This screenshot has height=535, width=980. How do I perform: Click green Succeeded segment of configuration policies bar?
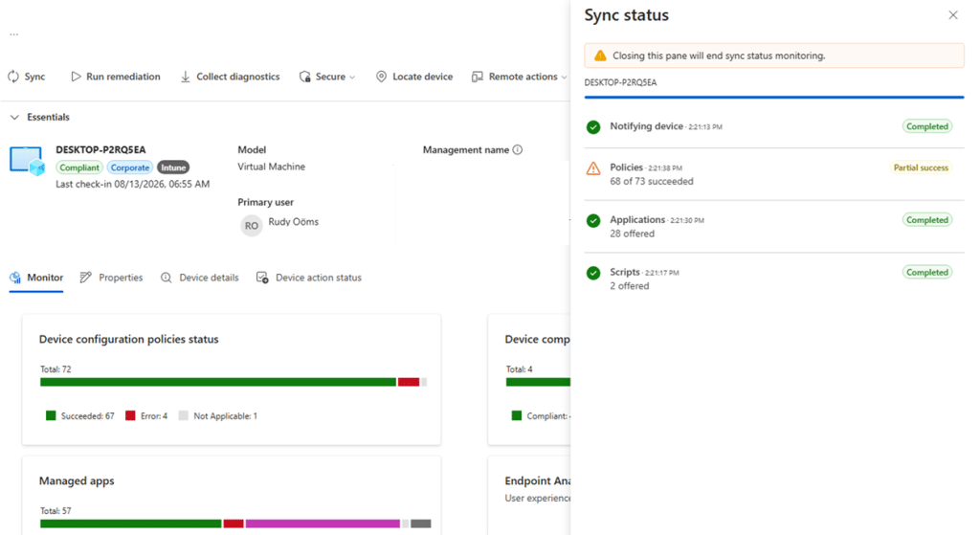tap(218, 382)
